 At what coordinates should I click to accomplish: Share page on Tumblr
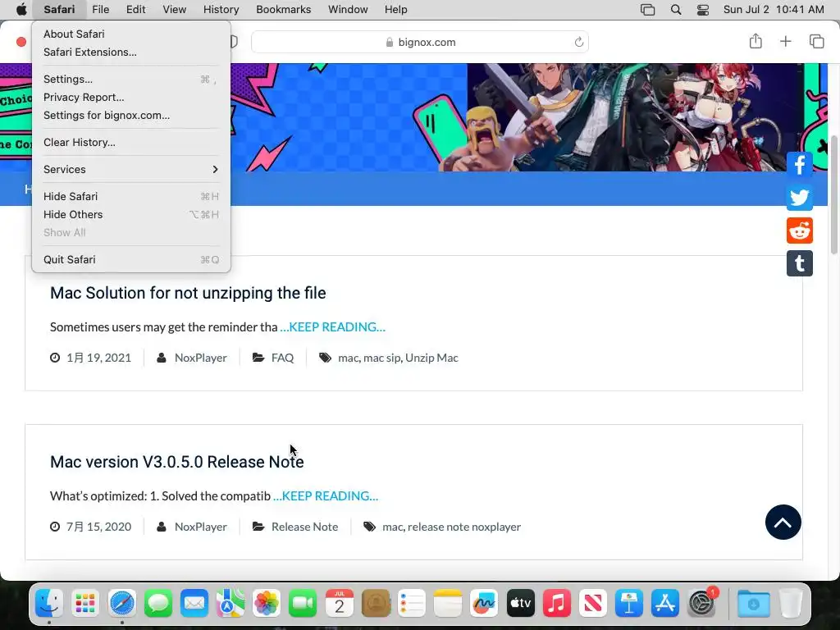[x=799, y=263]
